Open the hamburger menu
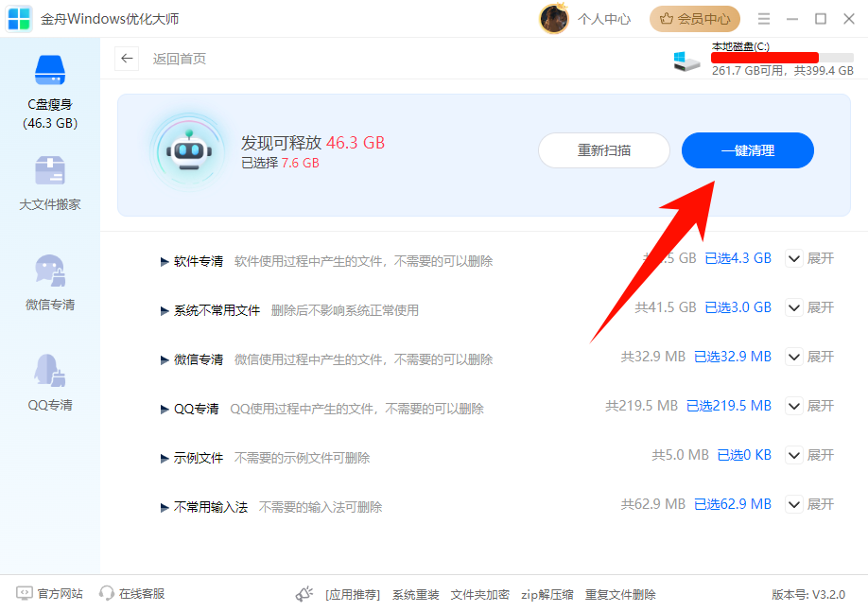Image resolution: width=868 pixels, height=612 pixels. 762,18
